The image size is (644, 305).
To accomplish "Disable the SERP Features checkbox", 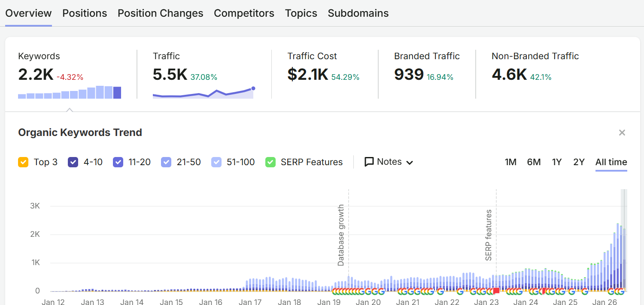I will click(270, 162).
